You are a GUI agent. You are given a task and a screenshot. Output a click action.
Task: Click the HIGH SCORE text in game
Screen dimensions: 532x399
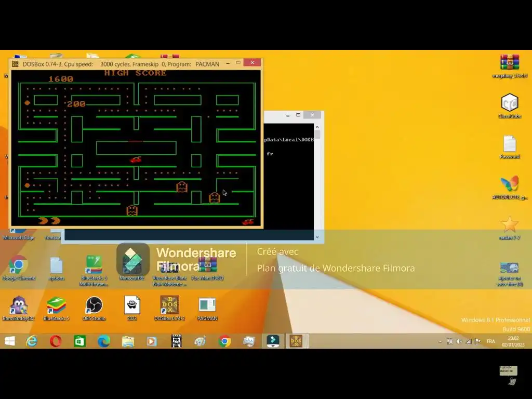(x=136, y=73)
